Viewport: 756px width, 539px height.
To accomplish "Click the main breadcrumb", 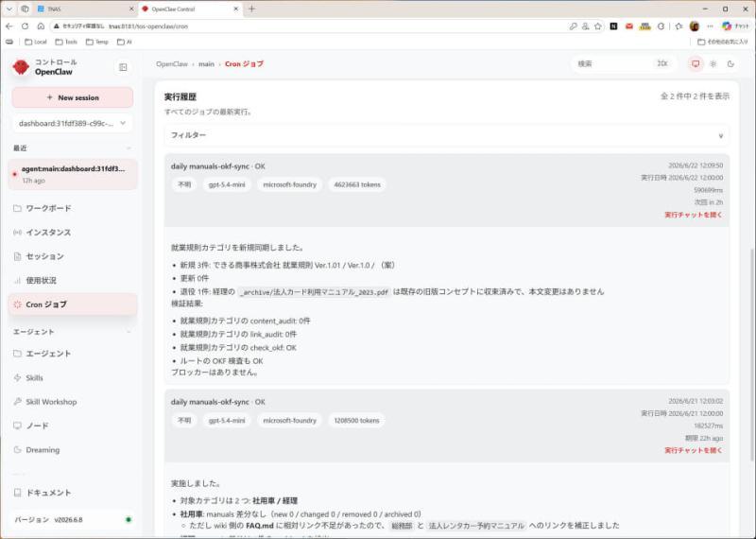I will point(206,63).
